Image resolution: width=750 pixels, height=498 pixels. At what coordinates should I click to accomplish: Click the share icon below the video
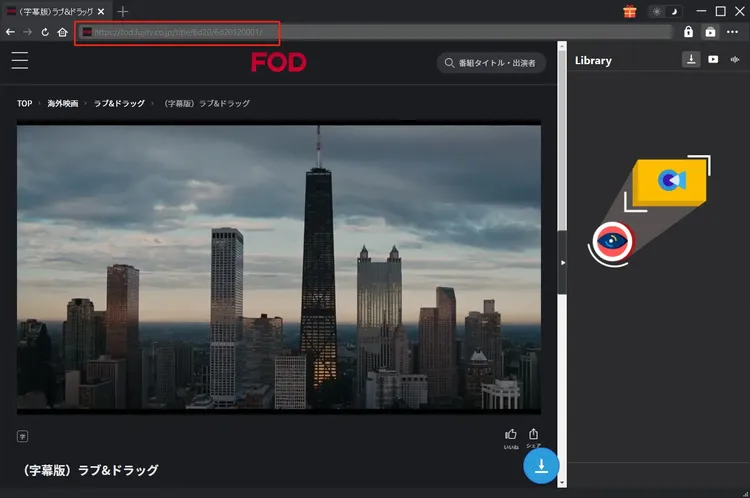tap(534, 434)
